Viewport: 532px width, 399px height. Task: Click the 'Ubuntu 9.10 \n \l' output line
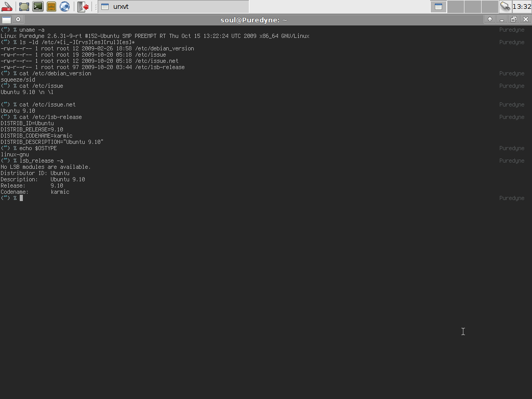27,92
